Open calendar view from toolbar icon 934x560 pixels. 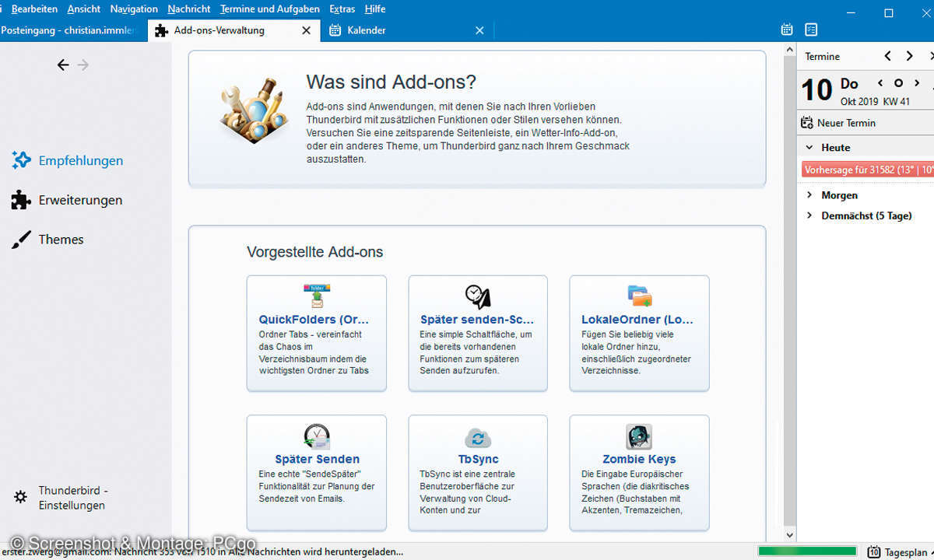[x=787, y=30]
